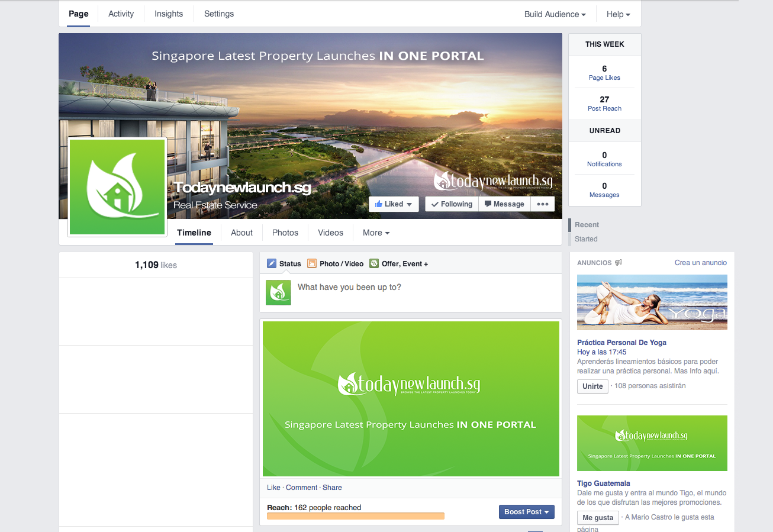The width and height of the screenshot is (773, 532).
Task: Click the Unirte button
Action: pos(592,386)
